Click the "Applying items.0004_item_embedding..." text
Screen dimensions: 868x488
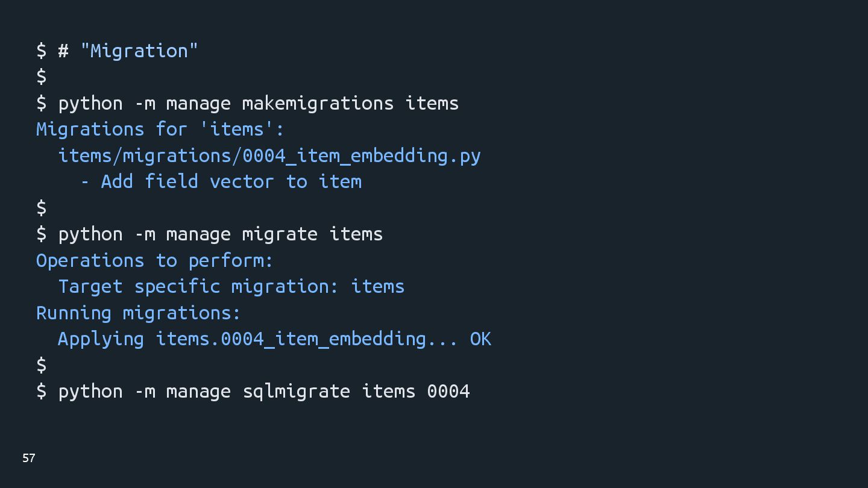pyautogui.click(x=258, y=339)
